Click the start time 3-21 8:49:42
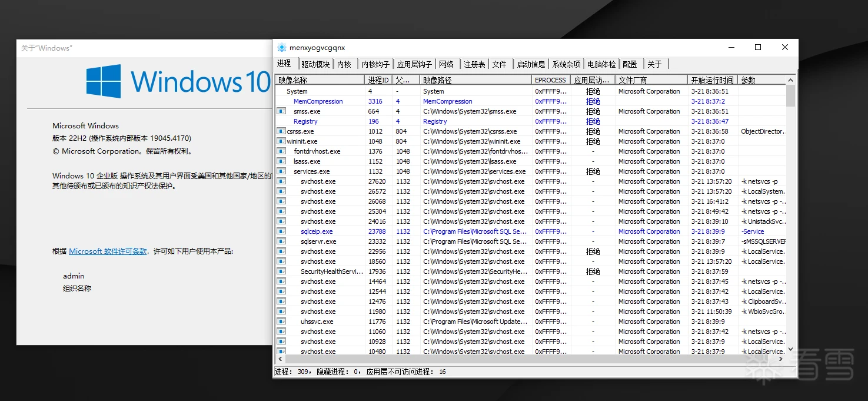This screenshot has height=401, width=868. [710, 211]
